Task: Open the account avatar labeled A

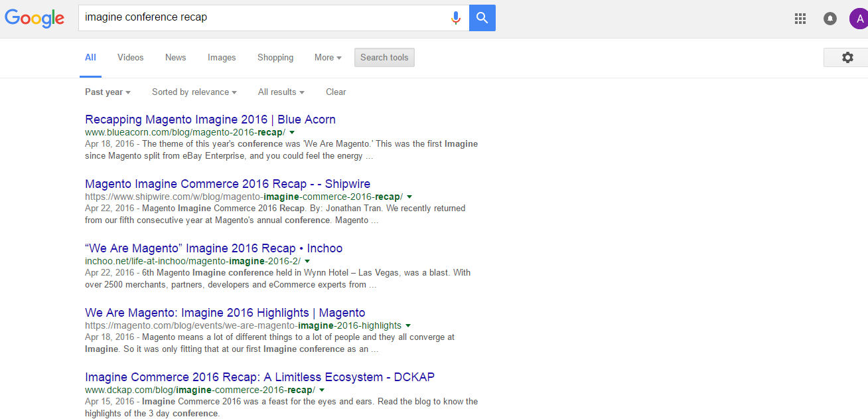Action: pyautogui.click(x=859, y=19)
